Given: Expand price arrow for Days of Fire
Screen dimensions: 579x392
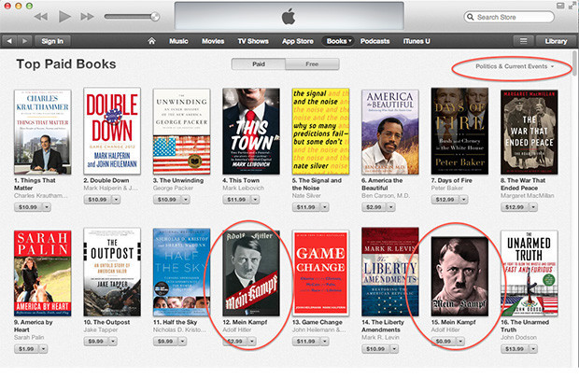Looking at the screenshot, I should pyautogui.click(x=464, y=200).
